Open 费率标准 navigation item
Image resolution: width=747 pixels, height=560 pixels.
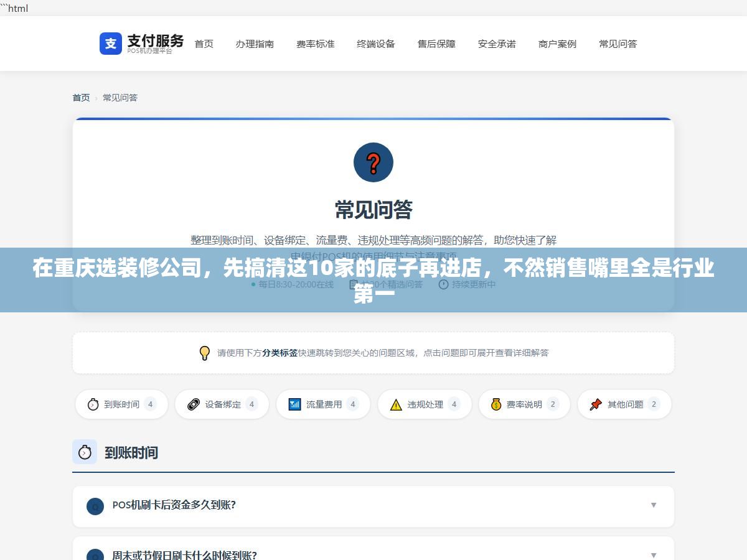(316, 44)
